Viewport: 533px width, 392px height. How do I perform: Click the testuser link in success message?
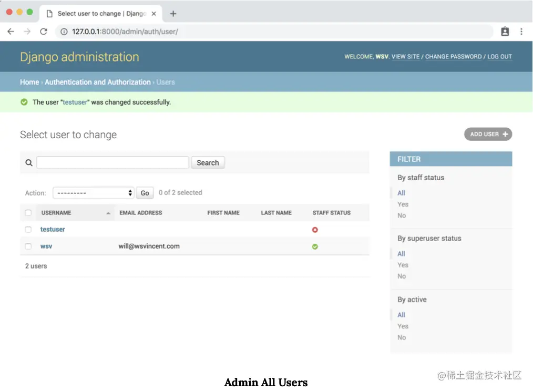[75, 102]
